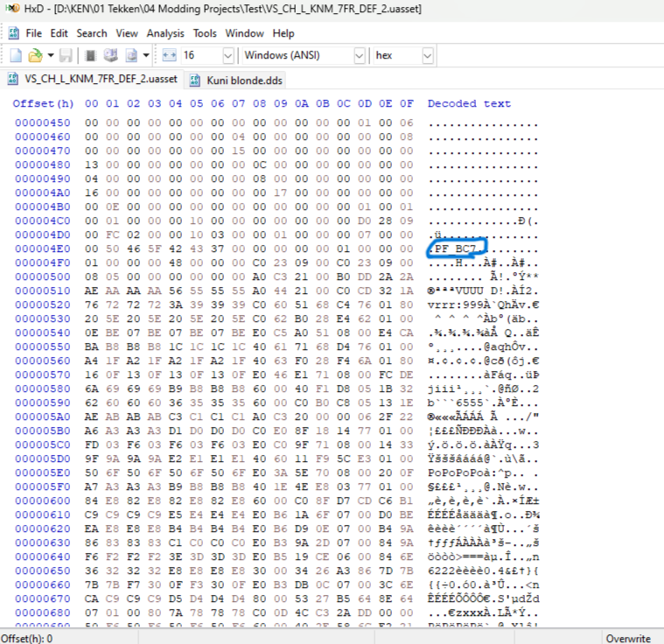Image resolution: width=664 pixels, height=644 pixels.
Task: Open the Edit menu
Action: (x=59, y=33)
